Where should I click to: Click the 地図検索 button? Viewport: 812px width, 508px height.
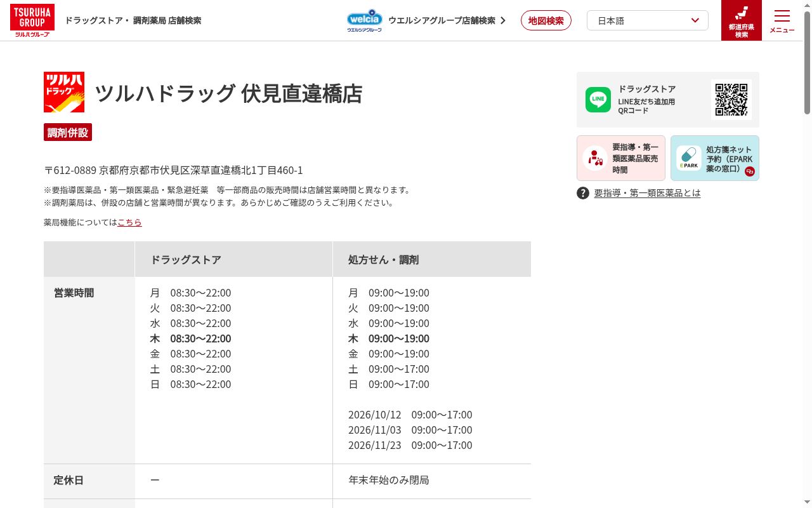pyautogui.click(x=546, y=20)
